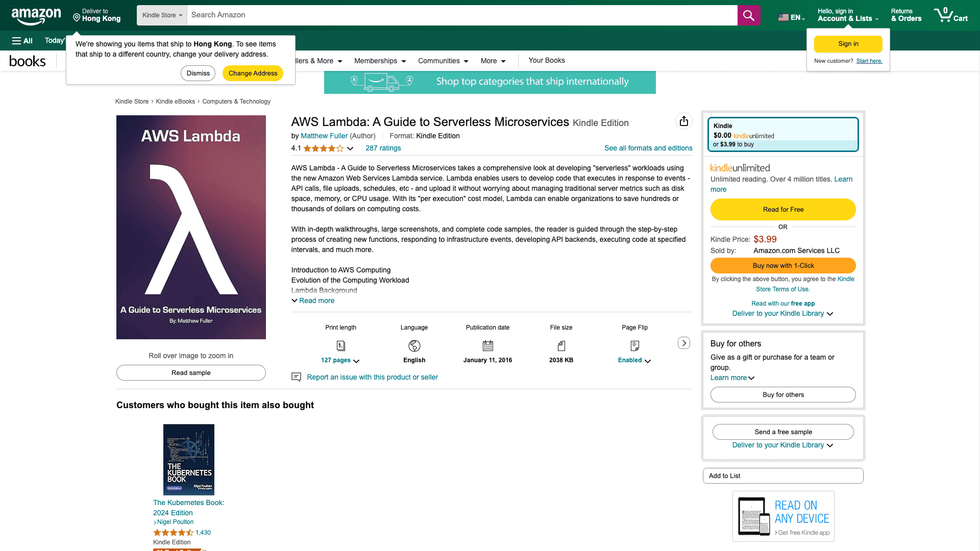Expand the rating breakdown chevron next to 4.1
The width and height of the screenshot is (980, 551).
click(350, 148)
